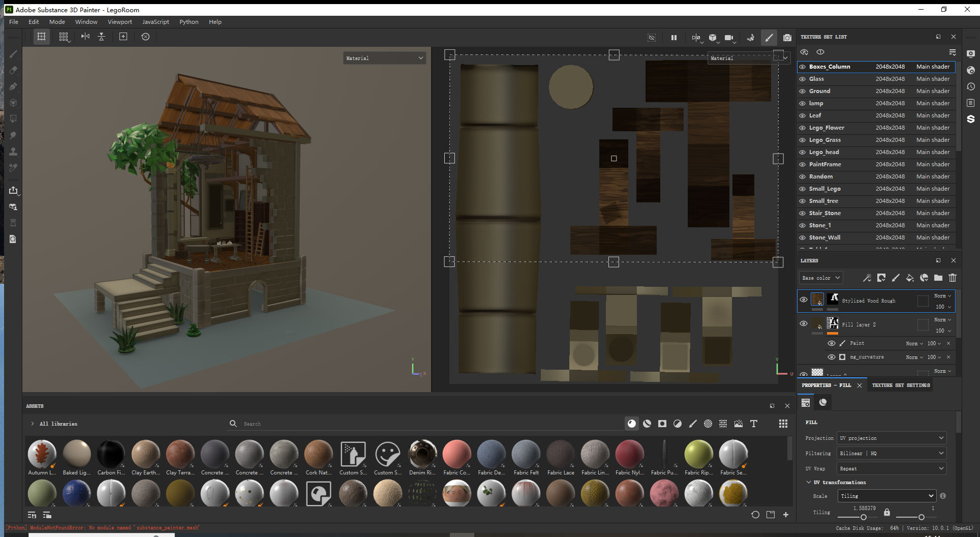The width and height of the screenshot is (980, 537).
Task: Add a paint layer in Layers panel
Action: click(x=896, y=278)
